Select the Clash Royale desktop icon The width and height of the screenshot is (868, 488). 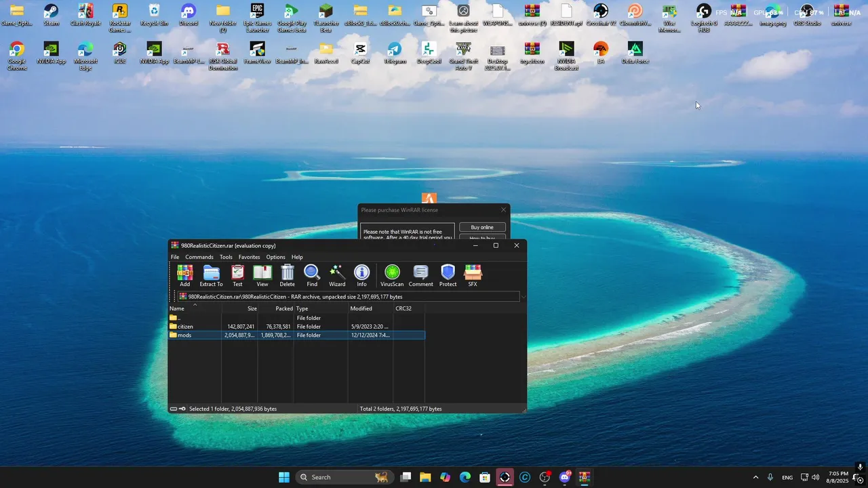[x=85, y=15]
